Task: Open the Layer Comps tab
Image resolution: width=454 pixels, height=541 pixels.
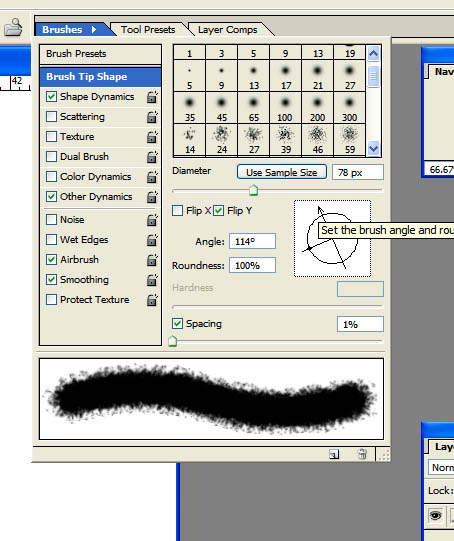Action: 228,30
